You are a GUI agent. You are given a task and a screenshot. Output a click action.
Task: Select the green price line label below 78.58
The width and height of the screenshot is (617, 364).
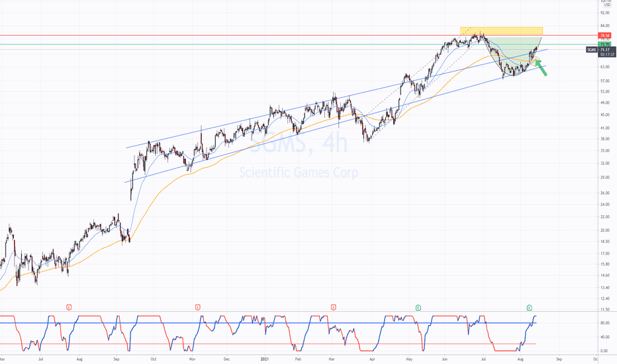click(x=605, y=44)
